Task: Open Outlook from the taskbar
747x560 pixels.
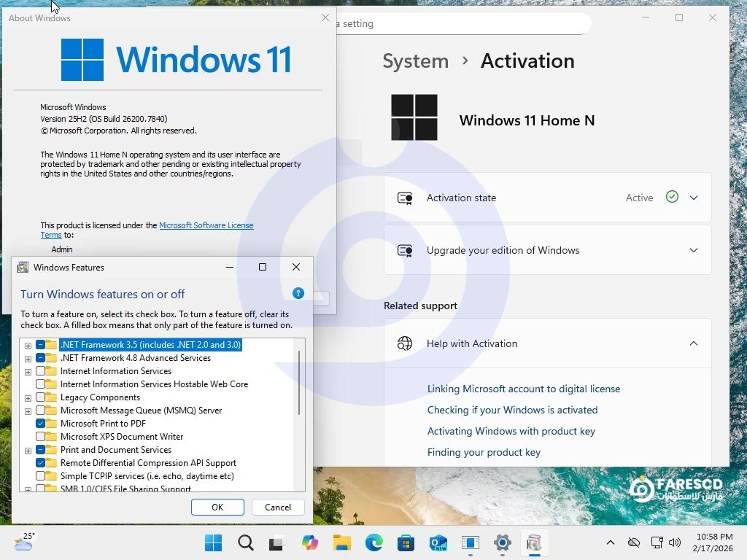Action: coord(438,542)
